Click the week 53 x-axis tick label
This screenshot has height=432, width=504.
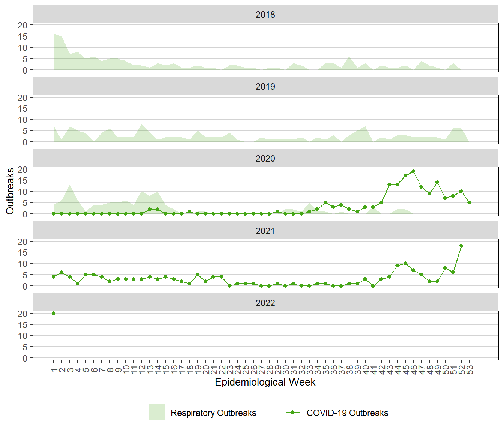[x=470, y=370]
